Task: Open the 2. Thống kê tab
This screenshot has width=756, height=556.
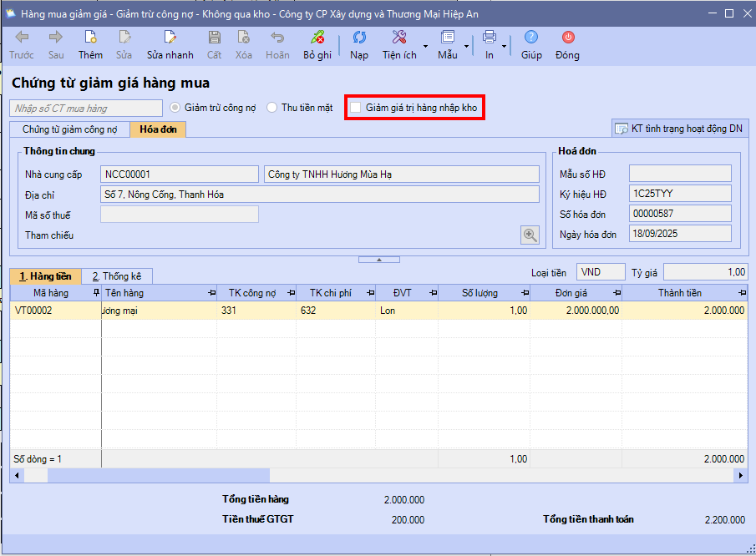Action: pos(117,276)
